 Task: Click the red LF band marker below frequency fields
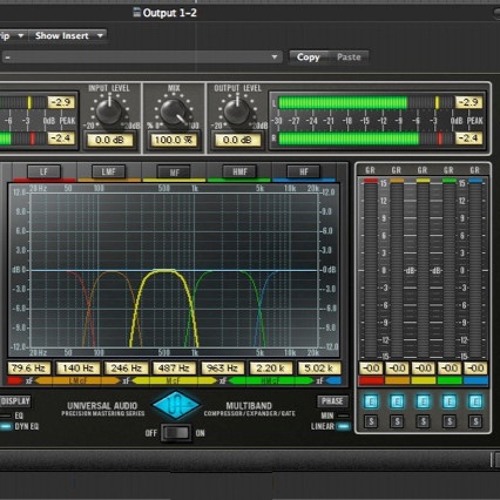(x=15, y=380)
